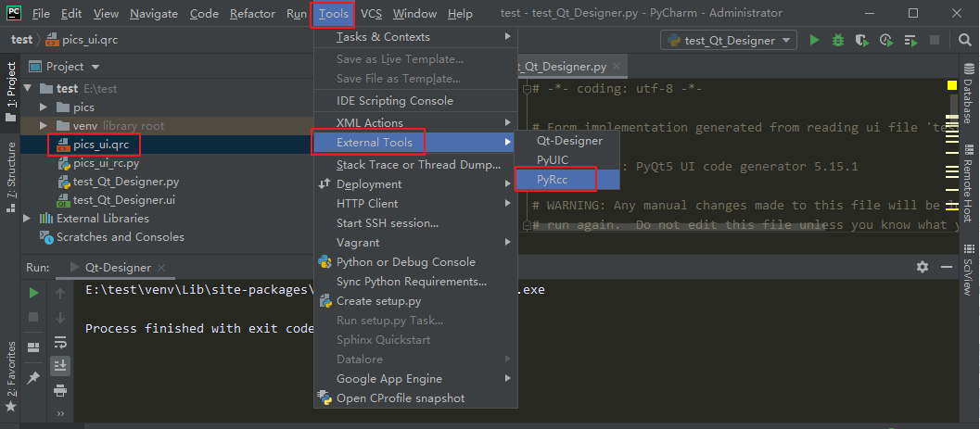Toggle the 1: Project tool window
The width and height of the screenshot is (980, 429).
click(10, 92)
